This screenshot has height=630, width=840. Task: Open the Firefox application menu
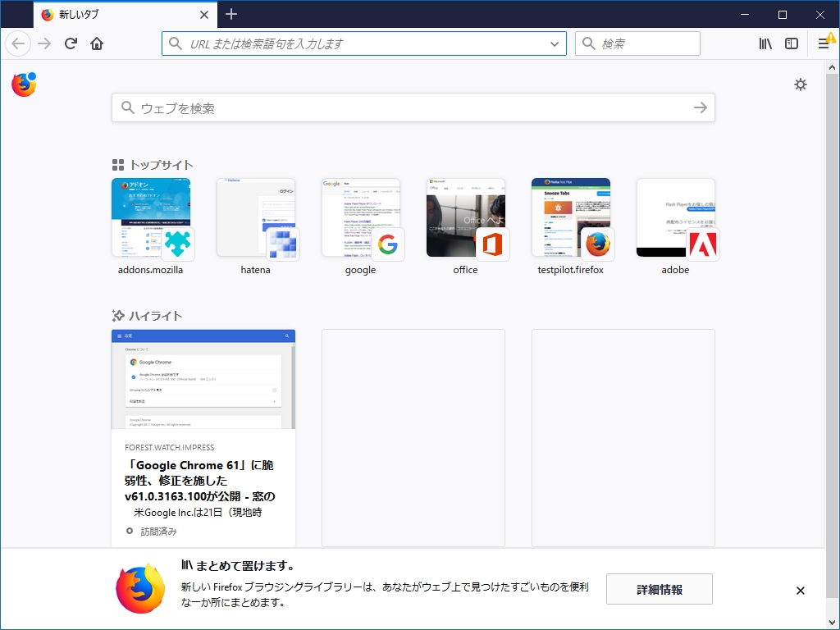pos(823,43)
